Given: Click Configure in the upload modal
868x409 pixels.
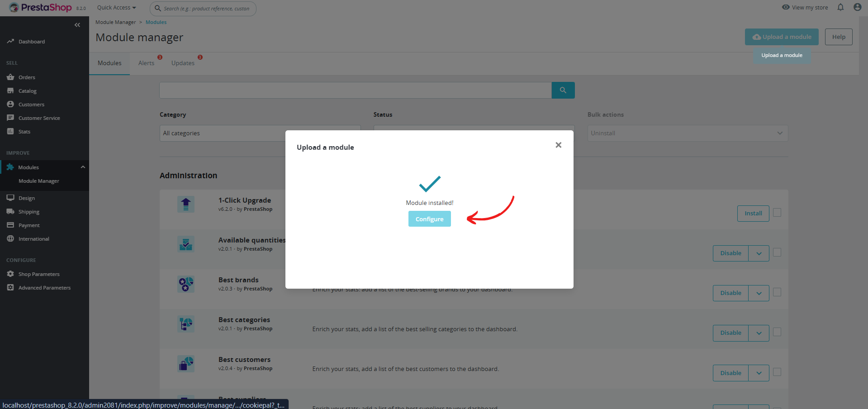Looking at the screenshot, I should [x=429, y=219].
